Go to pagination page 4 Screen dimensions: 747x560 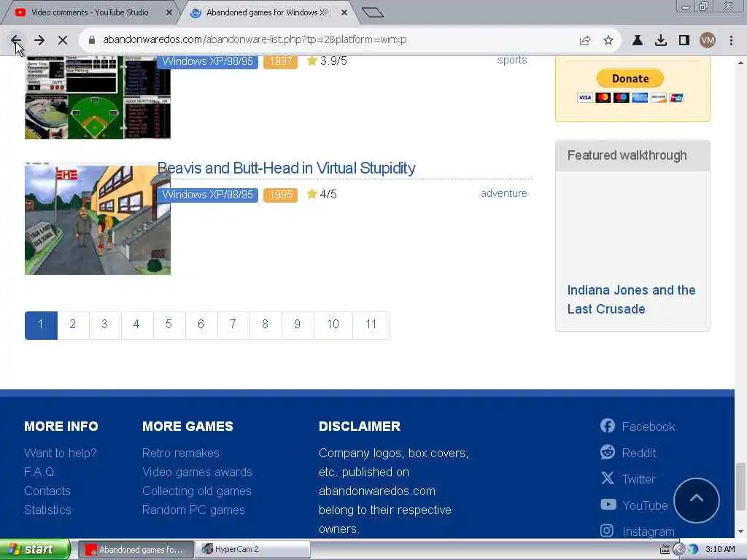[x=136, y=325]
